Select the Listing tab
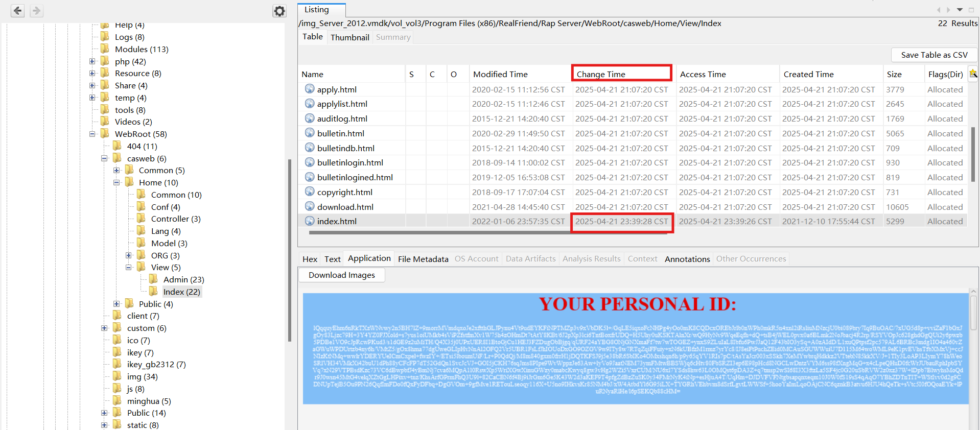 [321, 10]
